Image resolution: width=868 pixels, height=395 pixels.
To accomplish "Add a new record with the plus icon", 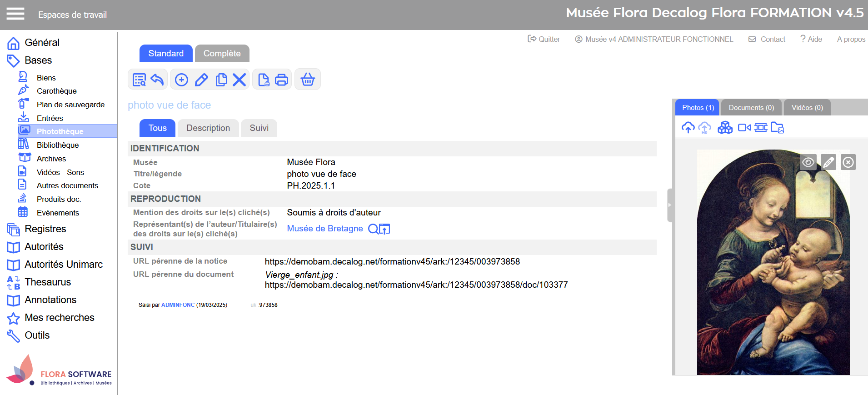I will (181, 80).
